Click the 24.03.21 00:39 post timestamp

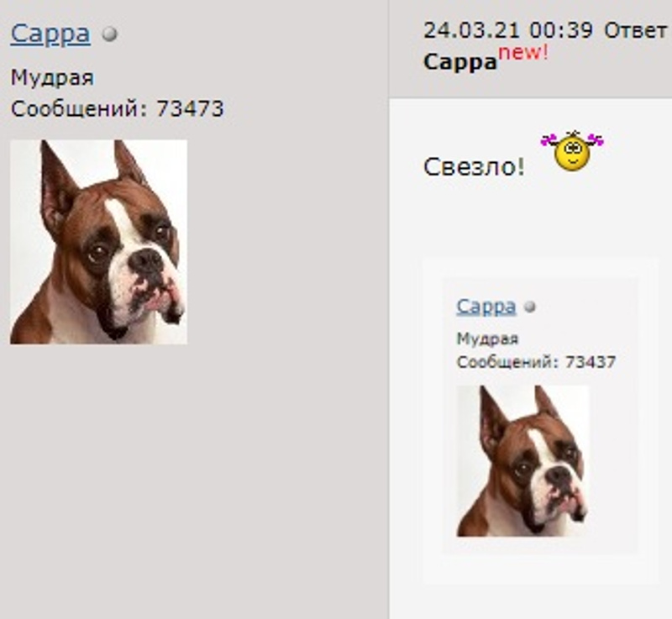(x=508, y=30)
